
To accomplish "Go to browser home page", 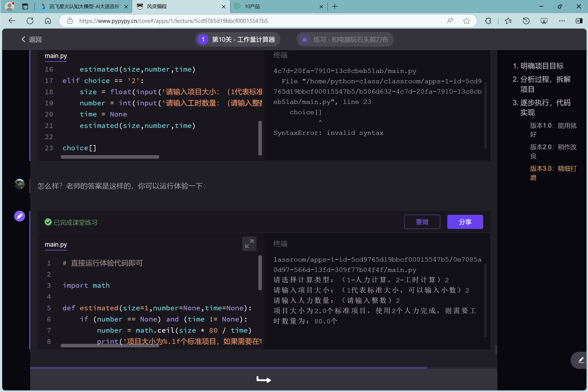I will (x=48, y=21).
